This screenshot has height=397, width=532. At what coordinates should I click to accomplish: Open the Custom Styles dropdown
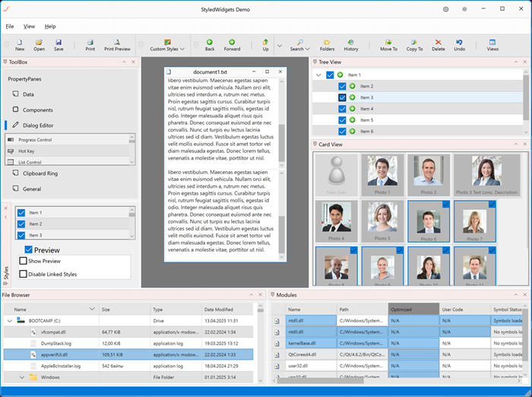(167, 45)
